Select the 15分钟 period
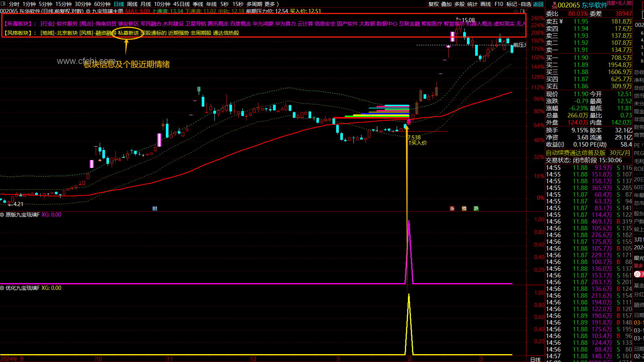 tap(64, 4)
